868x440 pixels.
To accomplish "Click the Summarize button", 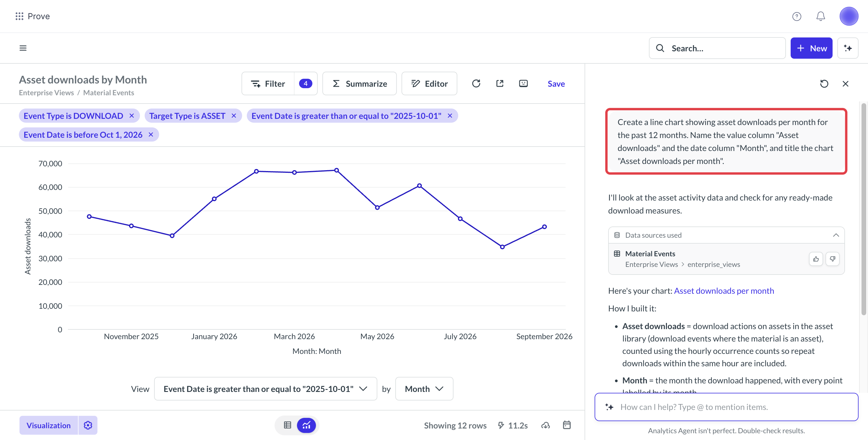I will 360,83.
